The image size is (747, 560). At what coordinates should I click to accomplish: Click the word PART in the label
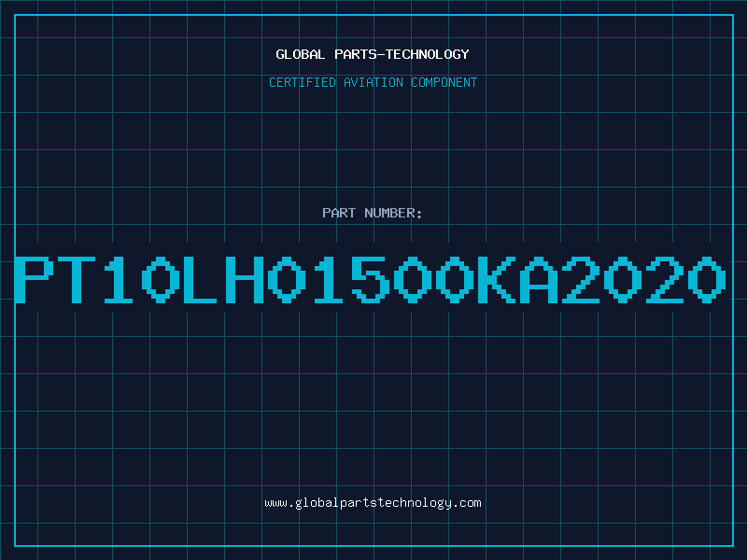339,213
